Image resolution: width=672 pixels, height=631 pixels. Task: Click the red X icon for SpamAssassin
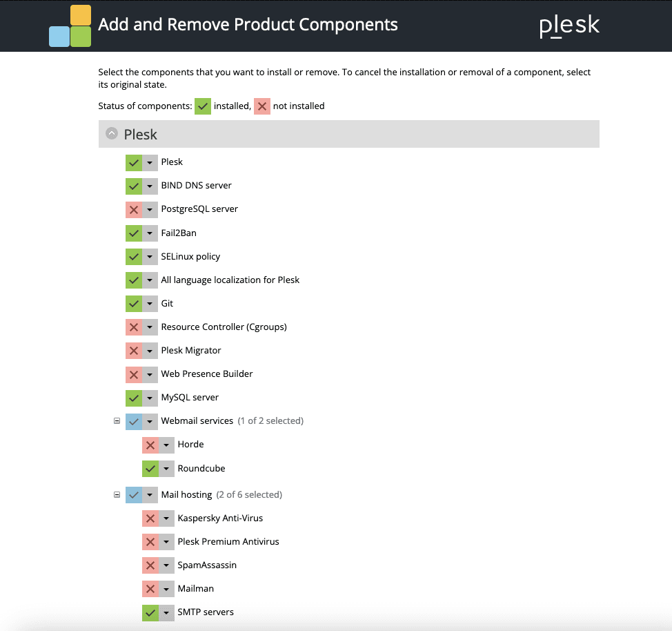[x=150, y=565]
